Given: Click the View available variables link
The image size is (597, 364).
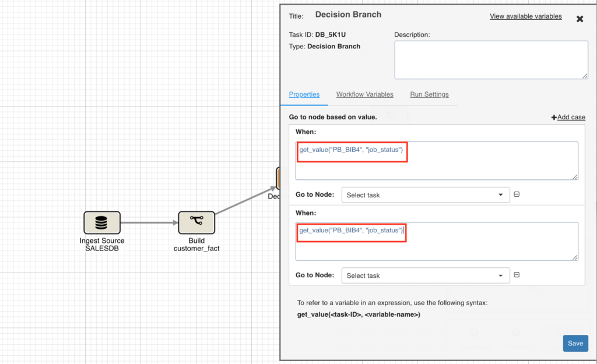Looking at the screenshot, I should [525, 16].
